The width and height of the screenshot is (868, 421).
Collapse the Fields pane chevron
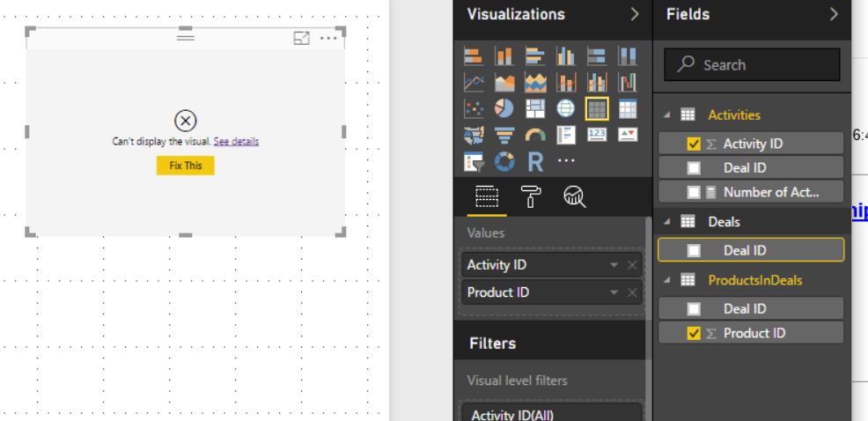click(834, 14)
